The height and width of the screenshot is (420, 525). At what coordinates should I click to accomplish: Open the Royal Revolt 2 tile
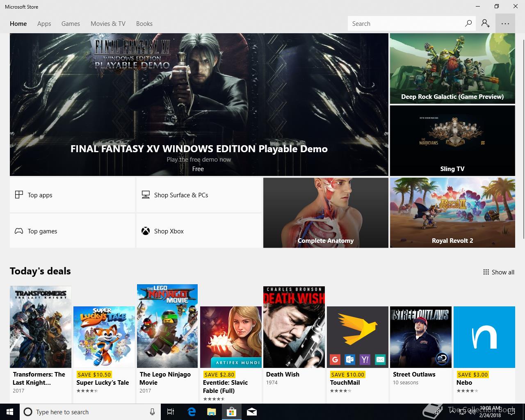pyautogui.click(x=452, y=212)
